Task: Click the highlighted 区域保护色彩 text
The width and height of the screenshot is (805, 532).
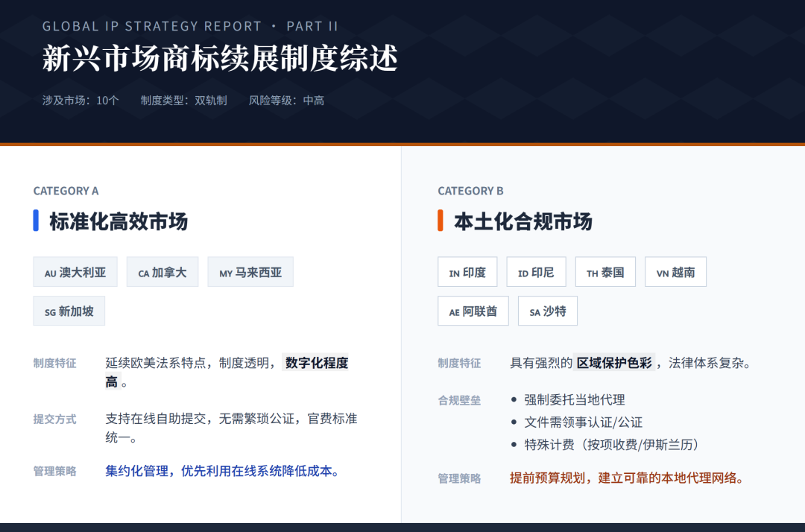Action: [x=614, y=363]
